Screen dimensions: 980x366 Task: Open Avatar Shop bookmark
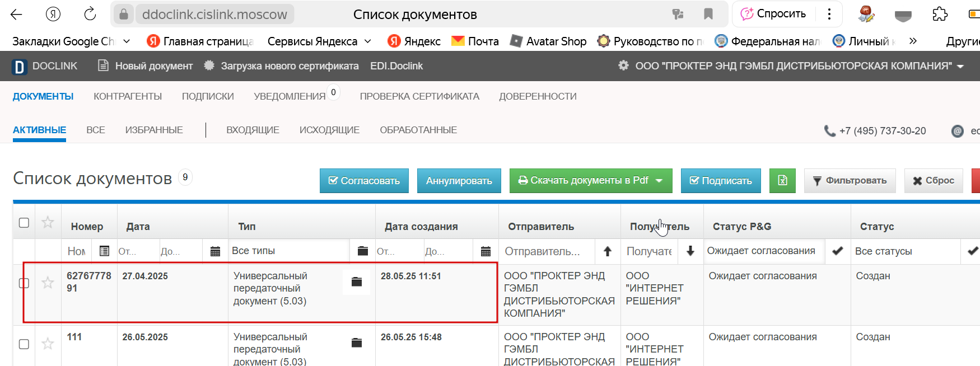click(x=548, y=41)
